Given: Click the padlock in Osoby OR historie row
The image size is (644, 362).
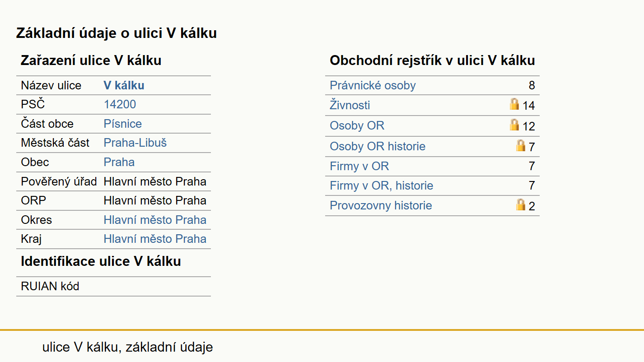Looking at the screenshot, I should point(521,145).
